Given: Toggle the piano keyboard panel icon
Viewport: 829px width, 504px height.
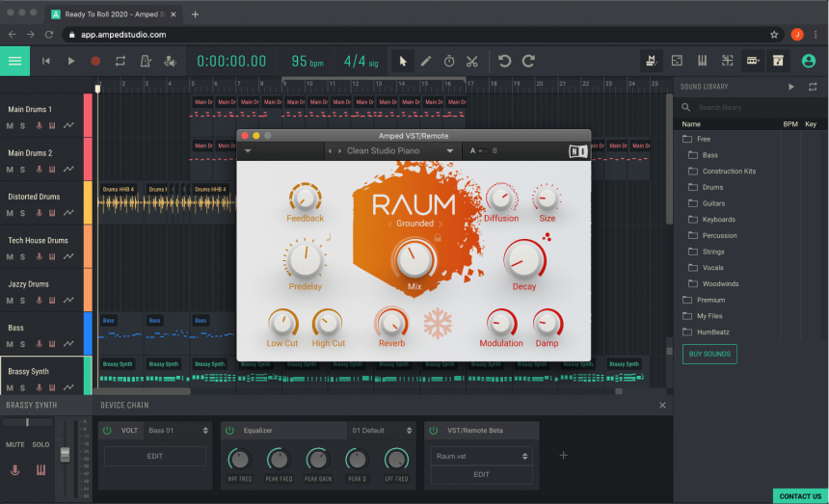Looking at the screenshot, I should 702,61.
